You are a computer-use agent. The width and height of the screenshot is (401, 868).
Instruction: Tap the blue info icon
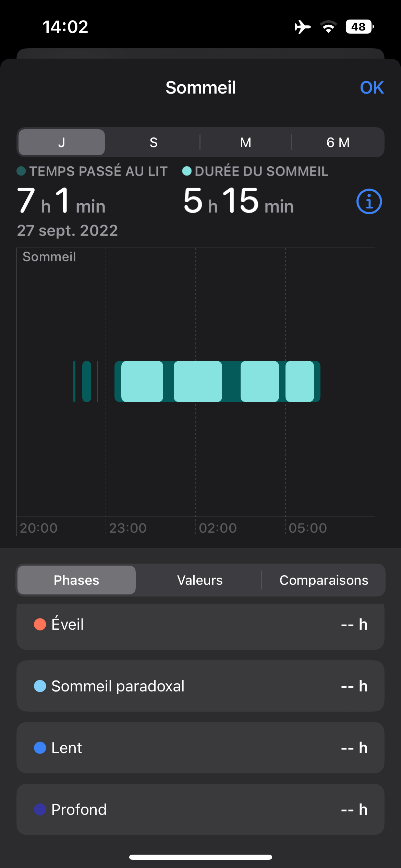(369, 202)
